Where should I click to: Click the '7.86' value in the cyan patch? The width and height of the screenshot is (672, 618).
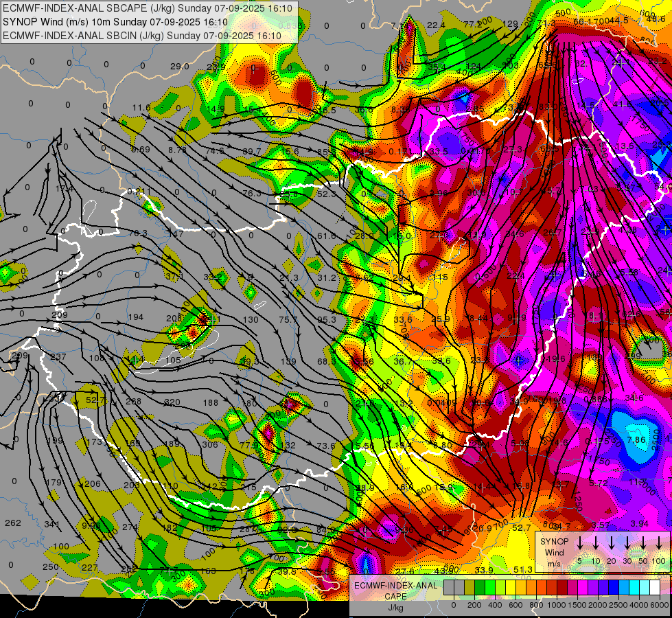(636, 439)
